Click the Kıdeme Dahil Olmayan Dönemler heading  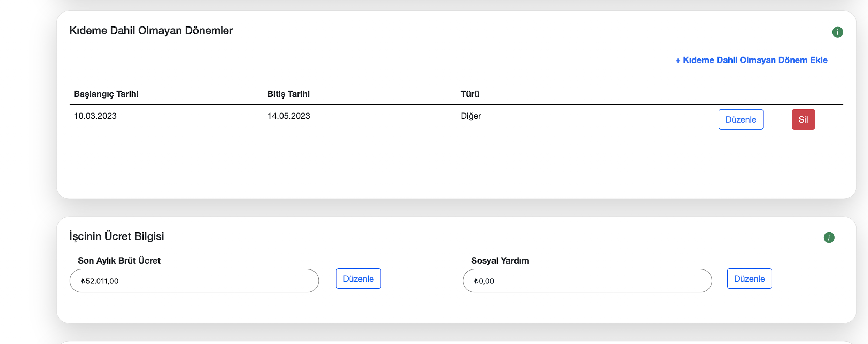click(151, 31)
